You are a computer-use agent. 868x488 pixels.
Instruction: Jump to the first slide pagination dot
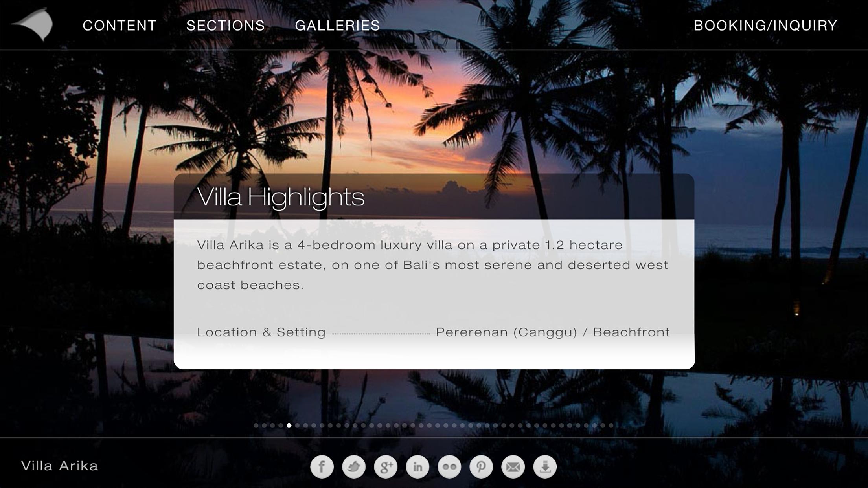tap(256, 425)
